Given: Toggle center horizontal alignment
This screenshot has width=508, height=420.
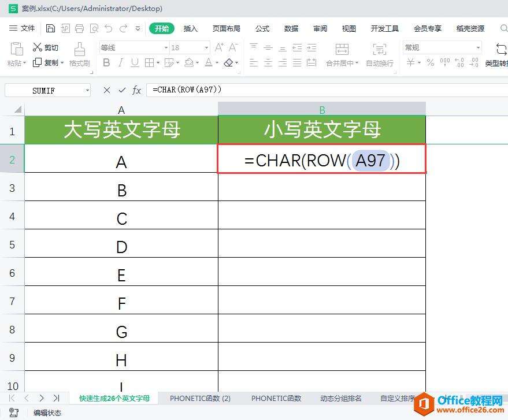Looking at the screenshot, I should (x=268, y=62).
